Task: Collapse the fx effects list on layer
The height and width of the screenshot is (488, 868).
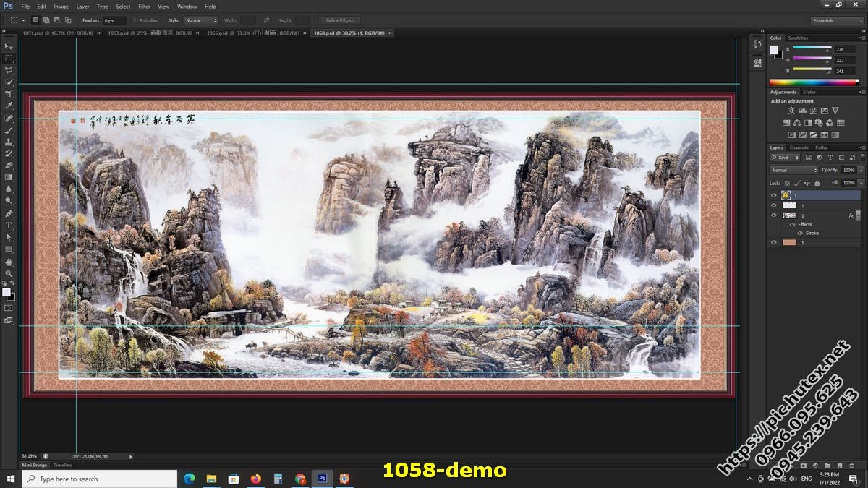Action: point(859,215)
